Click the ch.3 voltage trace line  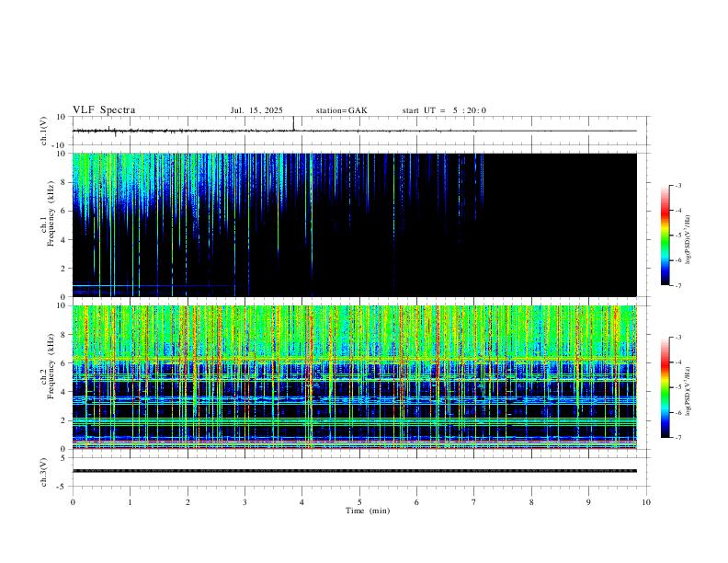pos(354,471)
